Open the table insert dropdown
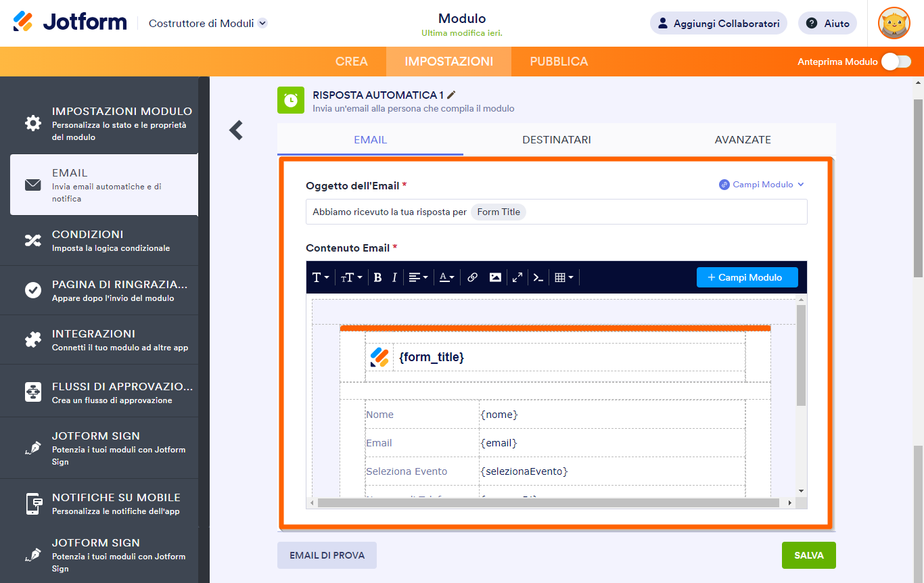The image size is (924, 583). [x=563, y=277]
